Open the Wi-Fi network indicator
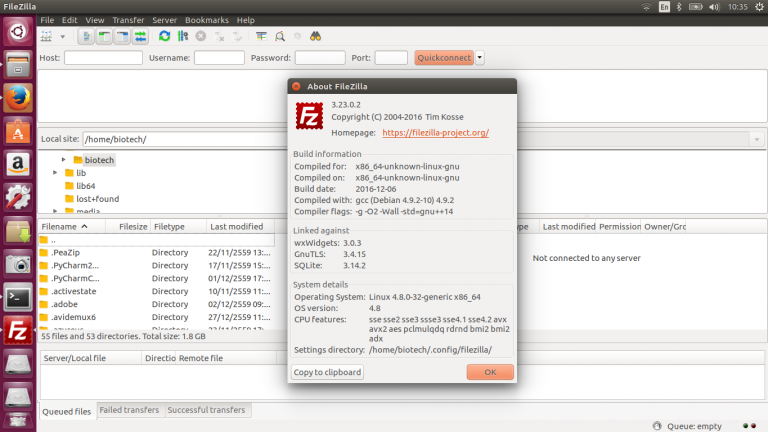This screenshot has height=432, width=768. 647,7
